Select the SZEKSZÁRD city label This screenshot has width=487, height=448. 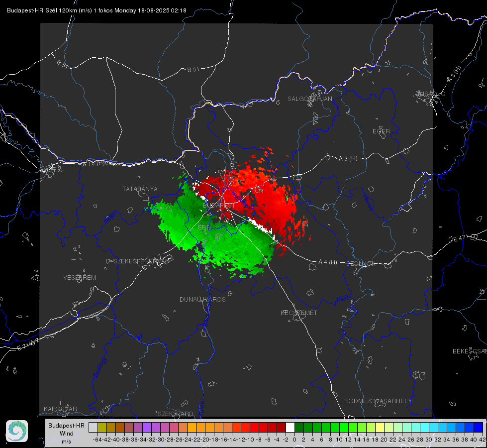[176, 414]
